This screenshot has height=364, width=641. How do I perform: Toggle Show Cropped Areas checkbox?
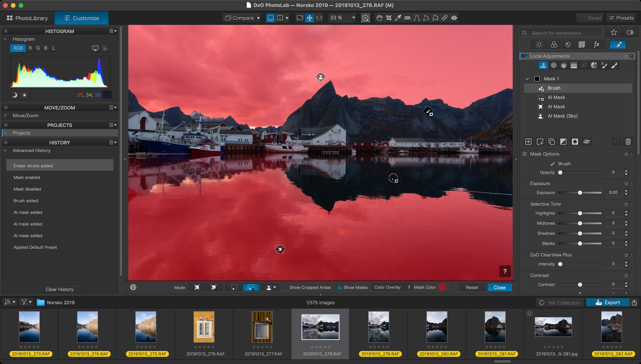point(286,288)
